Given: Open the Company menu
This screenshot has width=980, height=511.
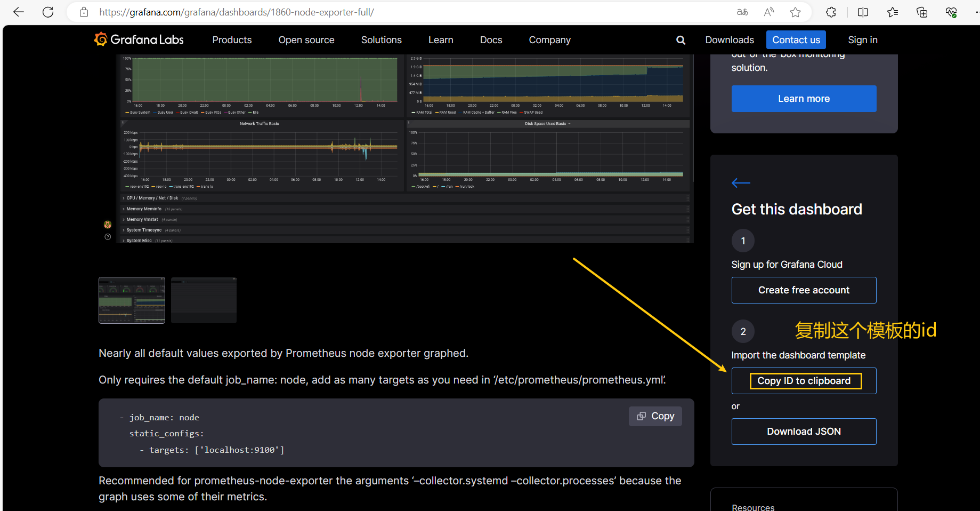Looking at the screenshot, I should pyautogui.click(x=549, y=40).
